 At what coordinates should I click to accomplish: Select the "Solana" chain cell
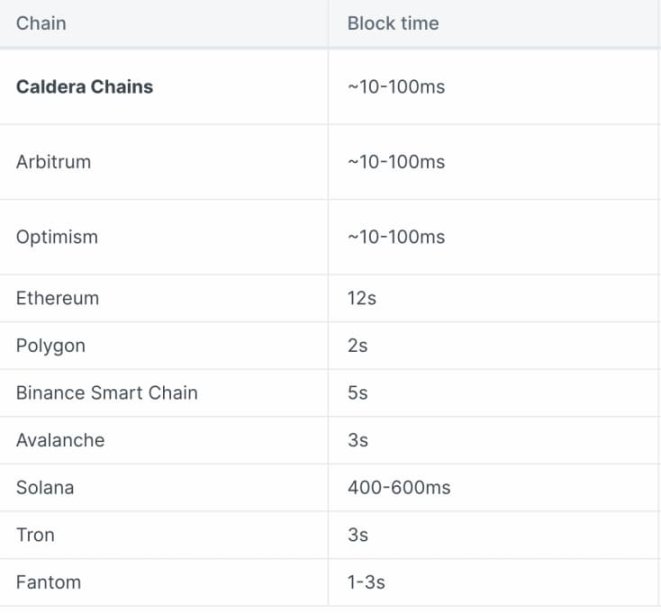click(45, 488)
